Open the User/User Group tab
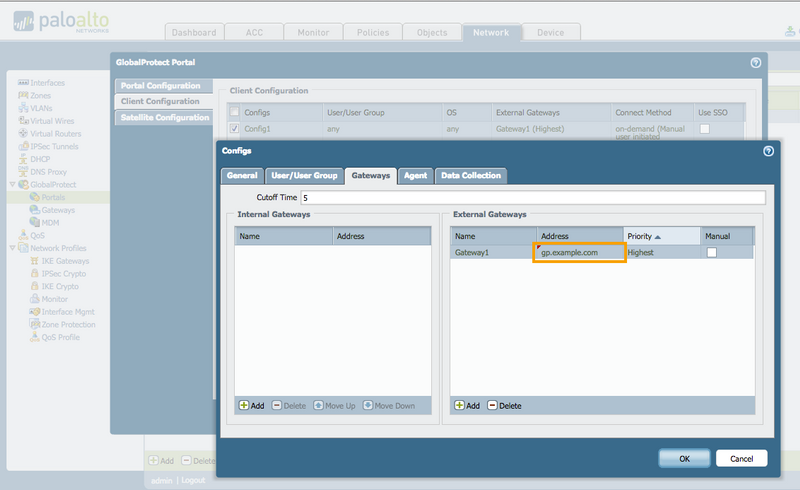The image size is (800, 490). [x=305, y=175]
